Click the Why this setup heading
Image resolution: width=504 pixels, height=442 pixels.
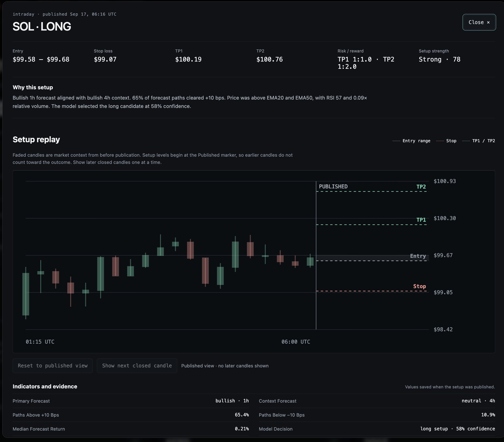[x=33, y=87]
